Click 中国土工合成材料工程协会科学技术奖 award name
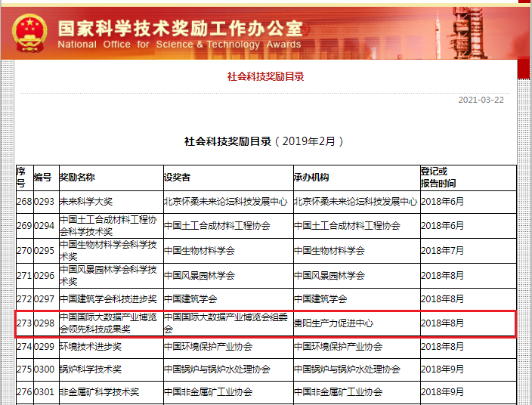Viewport: 532px width, 405px height. [x=108, y=225]
